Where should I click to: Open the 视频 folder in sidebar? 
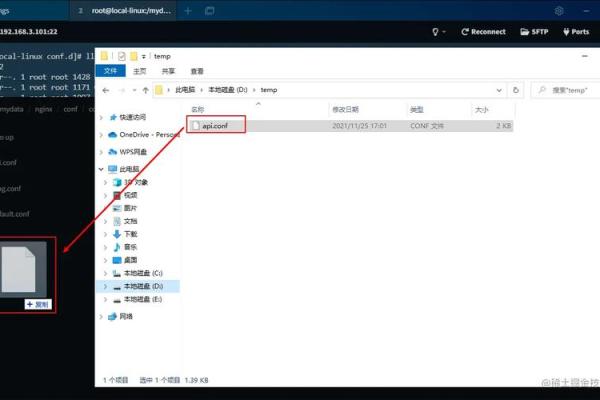click(x=130, y=195)
